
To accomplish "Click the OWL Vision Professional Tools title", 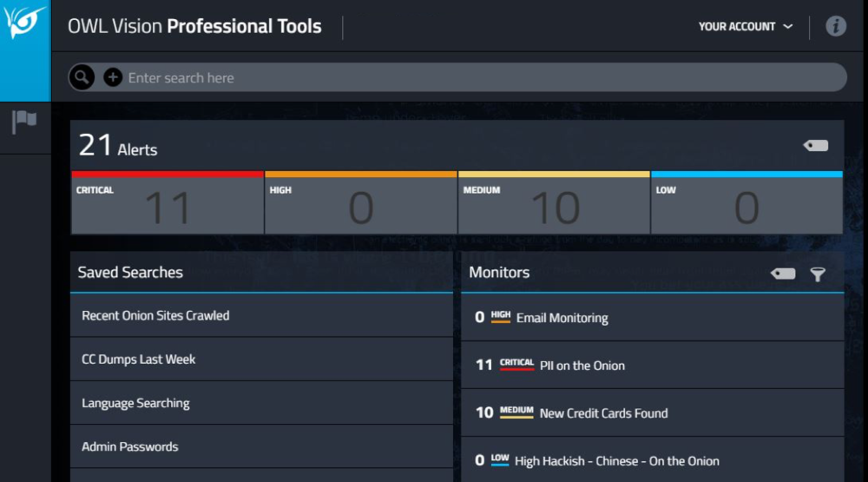I will click(194, 26).
